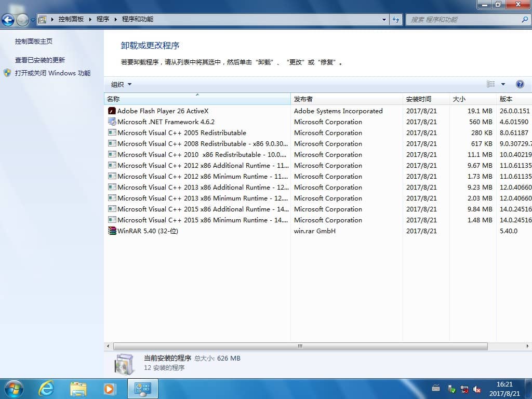Click the Adobe Flash Player icon
Image resolution: width=532 pixels, height=399 pixels.
pos(112,111)
